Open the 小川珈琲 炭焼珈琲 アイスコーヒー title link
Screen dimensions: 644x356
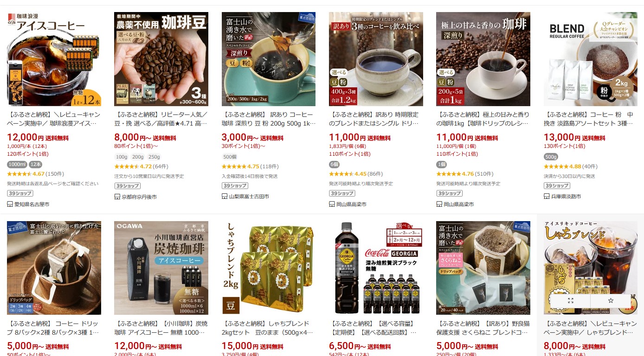coord(161,328)
